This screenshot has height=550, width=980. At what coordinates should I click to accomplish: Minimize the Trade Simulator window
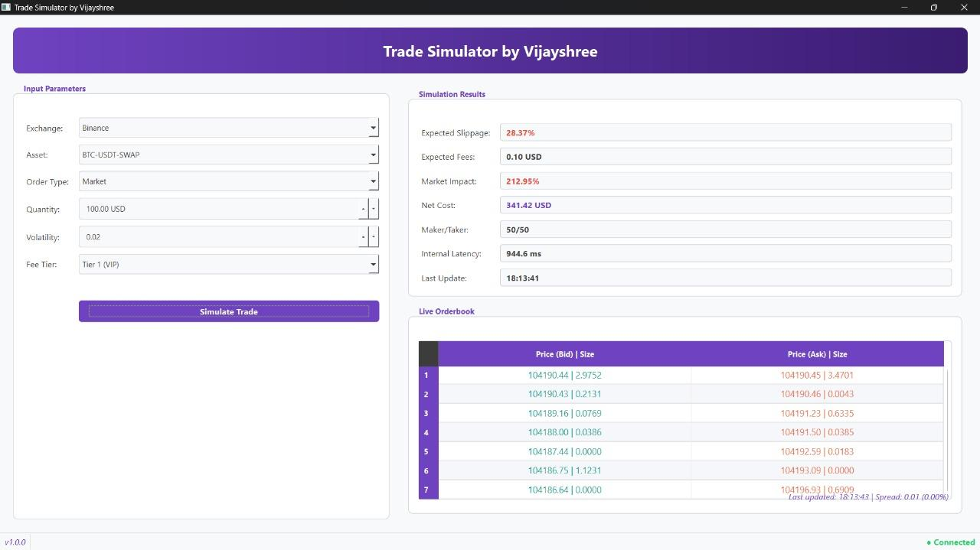click(x=904, y=7)
